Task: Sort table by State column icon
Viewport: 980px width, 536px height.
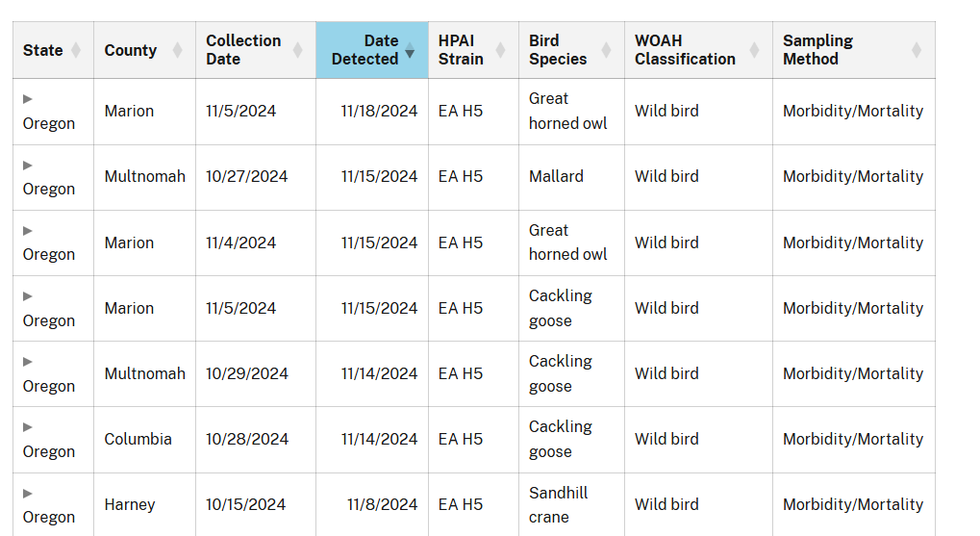Action: coord(76,50)
